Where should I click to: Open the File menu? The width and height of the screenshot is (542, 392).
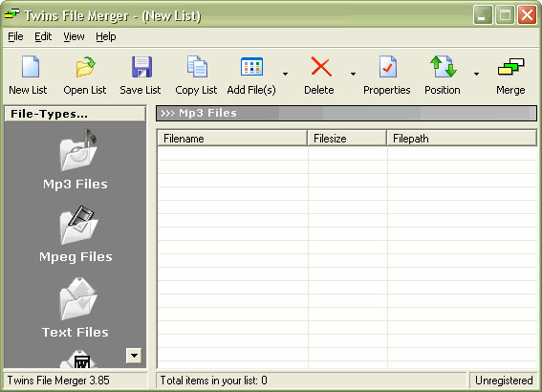pos(15,36)
